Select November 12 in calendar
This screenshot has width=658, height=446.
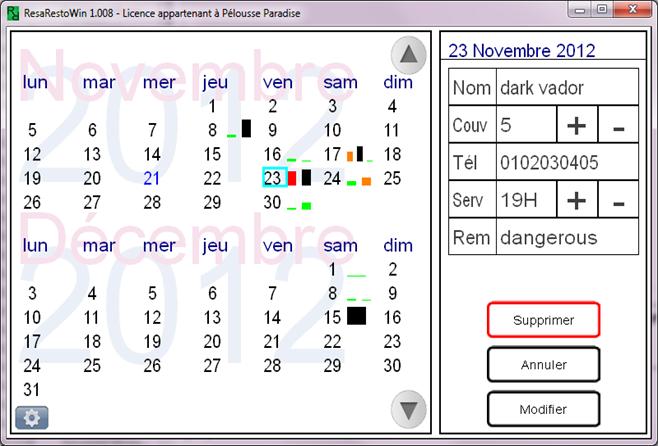[x=32, y=154]
